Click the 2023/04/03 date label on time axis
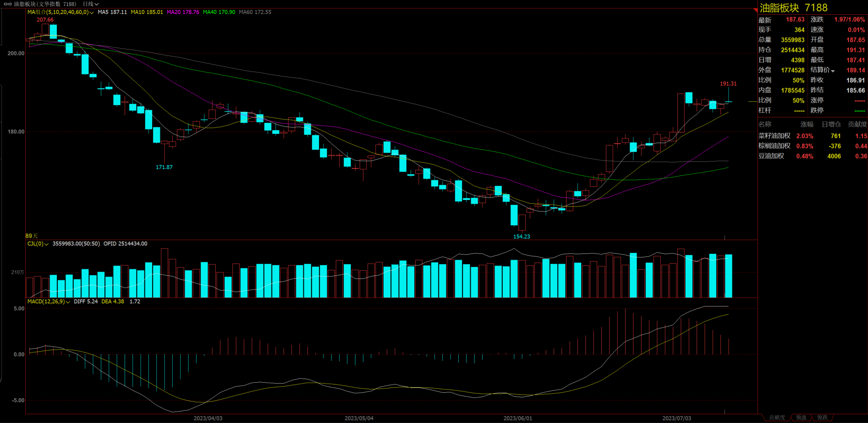The image size is (868, 423). coord(208,418)
